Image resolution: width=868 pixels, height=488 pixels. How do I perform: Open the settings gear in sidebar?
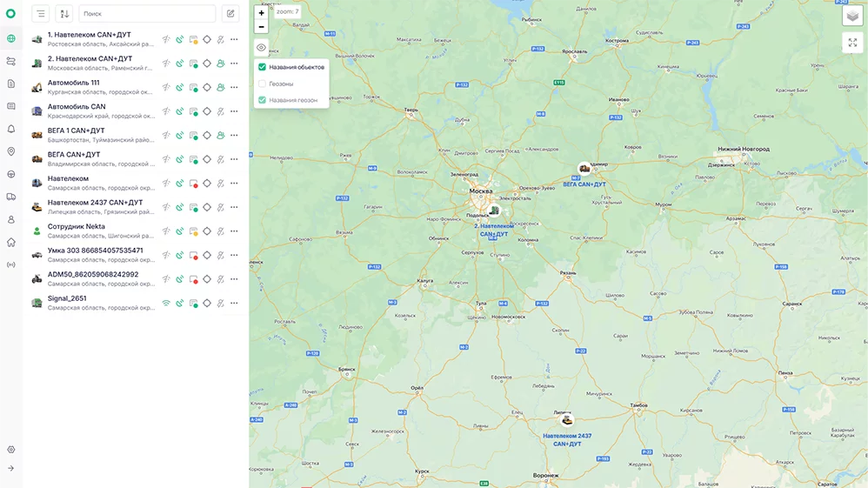coord(11,449)
